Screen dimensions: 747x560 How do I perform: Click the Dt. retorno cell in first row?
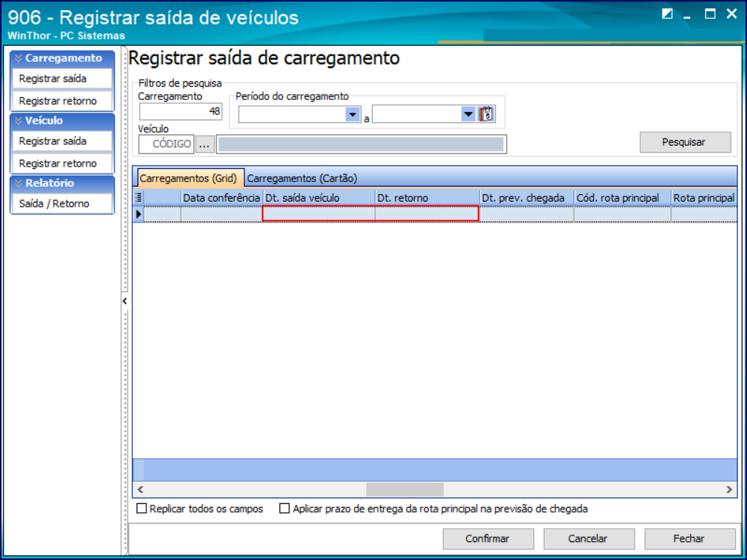point(427,214)
